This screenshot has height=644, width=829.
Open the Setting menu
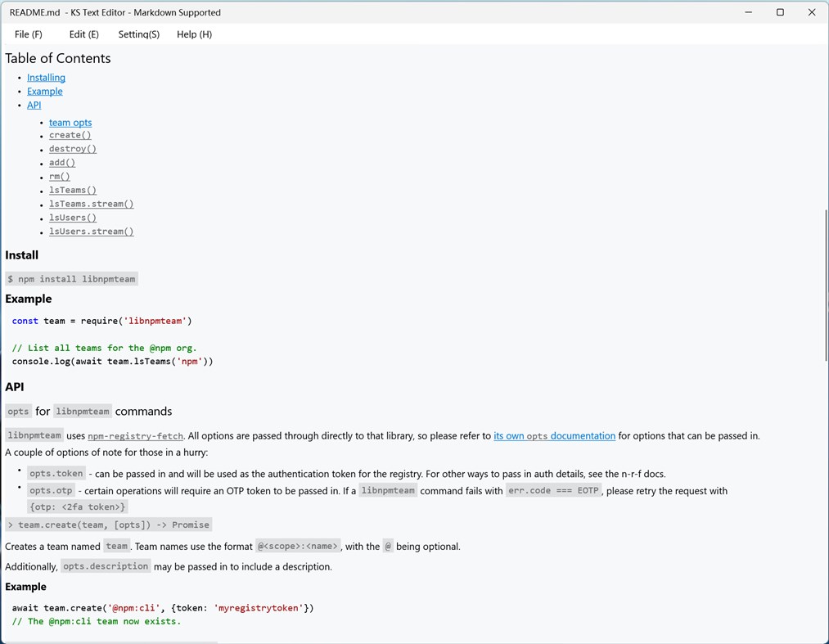[138, 34]
